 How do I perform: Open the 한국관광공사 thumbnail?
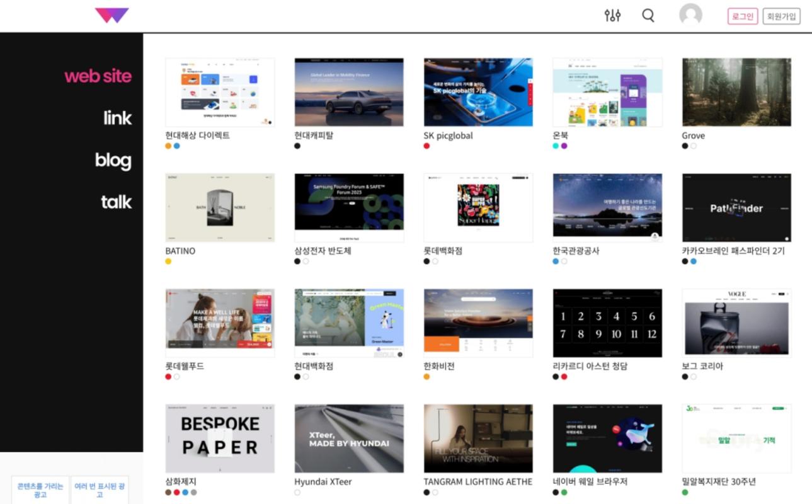click(x=607, y=207)
